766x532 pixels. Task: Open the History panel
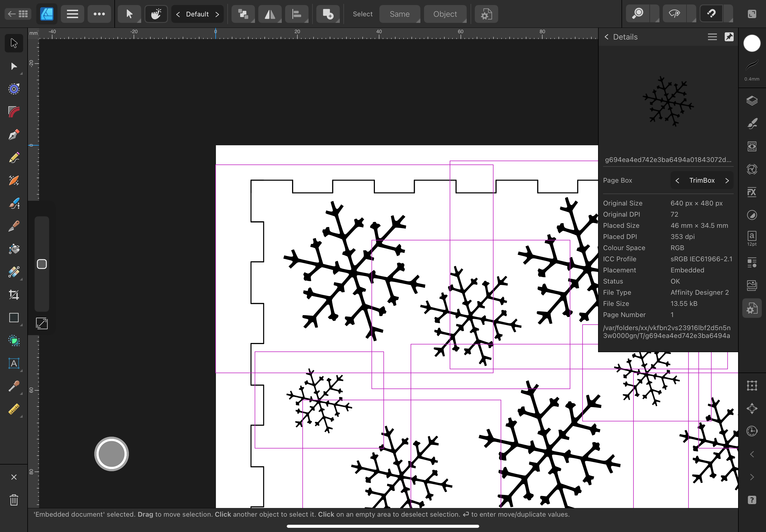point(752,431)
